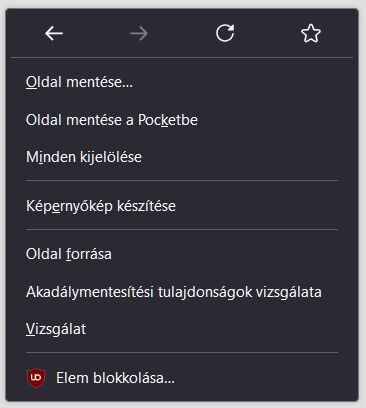Select 'Minden kijelölése' option

coord(182,157)
